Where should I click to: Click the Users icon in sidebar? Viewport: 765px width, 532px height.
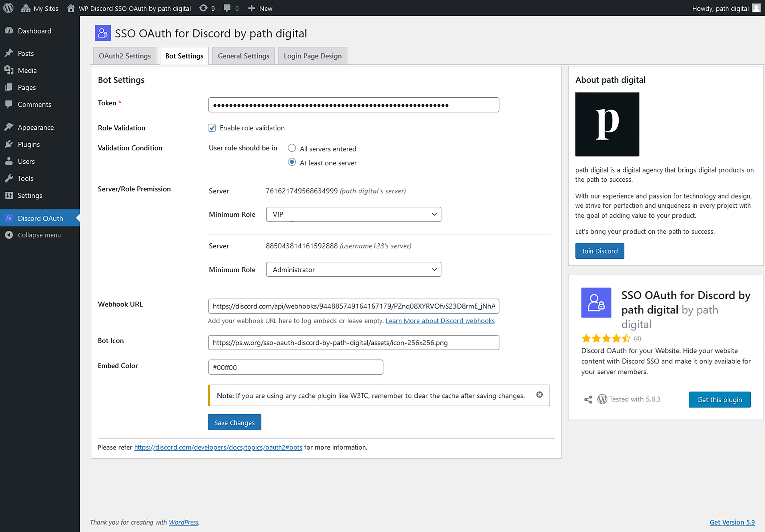click(9, 161)
